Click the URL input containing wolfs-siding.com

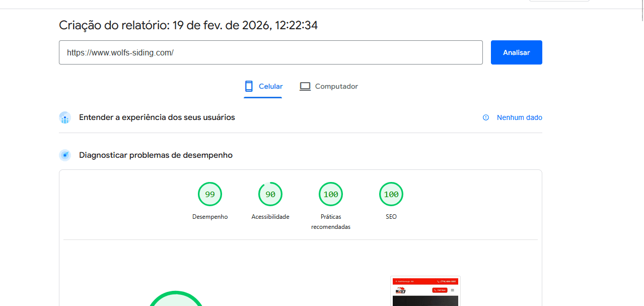coord(271,52)
